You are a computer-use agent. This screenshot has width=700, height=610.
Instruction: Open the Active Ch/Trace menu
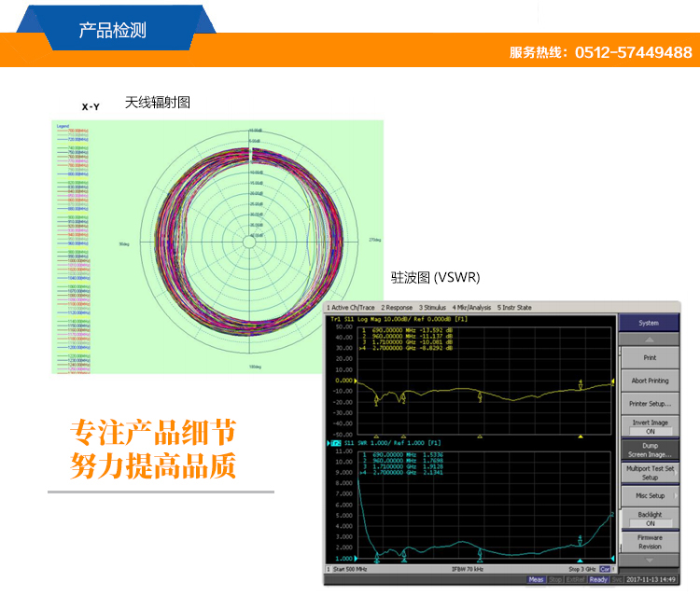tap(351, 307)
